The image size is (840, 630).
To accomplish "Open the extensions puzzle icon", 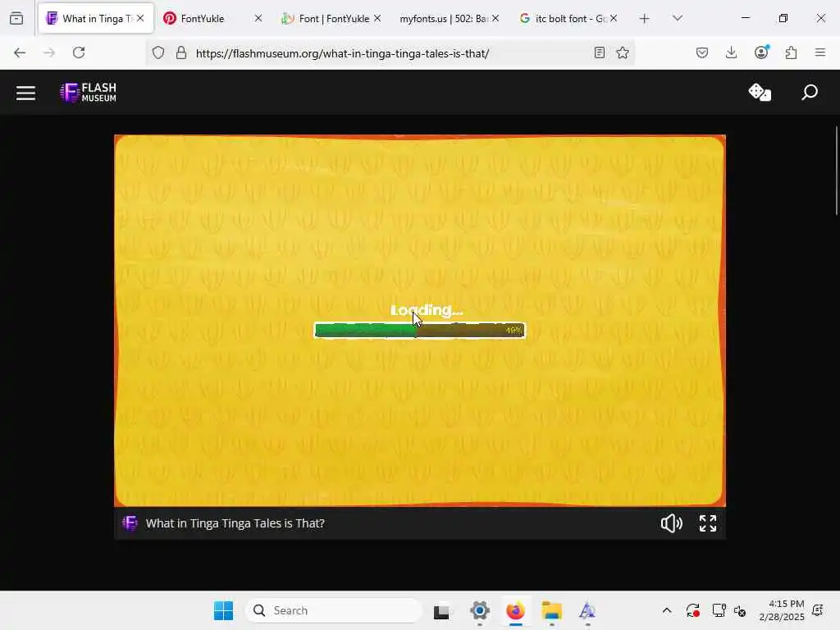I will pos(791,52).
